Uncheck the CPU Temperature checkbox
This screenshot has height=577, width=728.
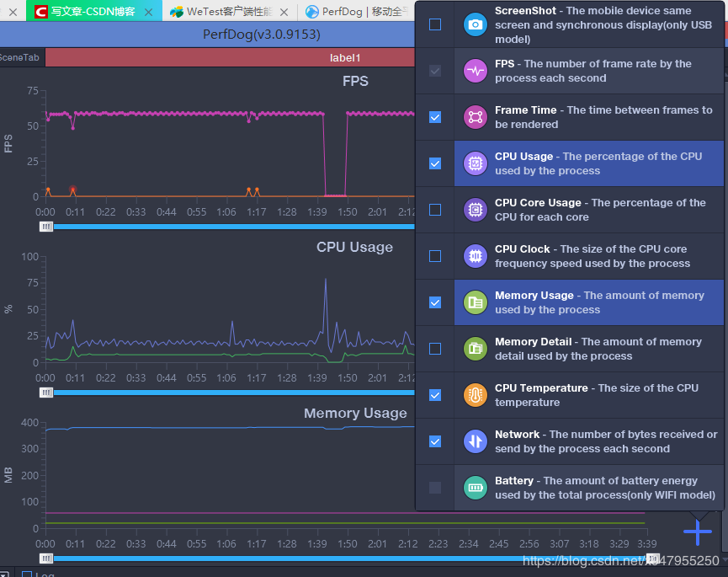[435, 395]
